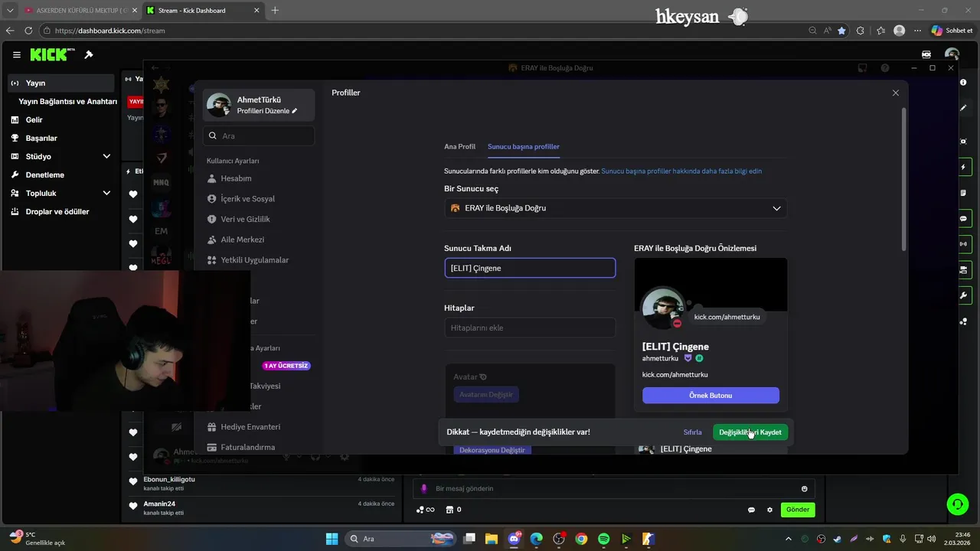Click Bir mesaj gönderin chat input
The image size is (980, 551).
tap(614, 488)
